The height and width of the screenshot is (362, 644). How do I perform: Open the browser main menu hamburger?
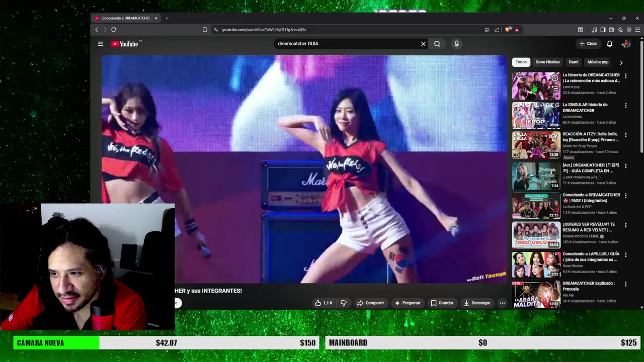(637, 30)
